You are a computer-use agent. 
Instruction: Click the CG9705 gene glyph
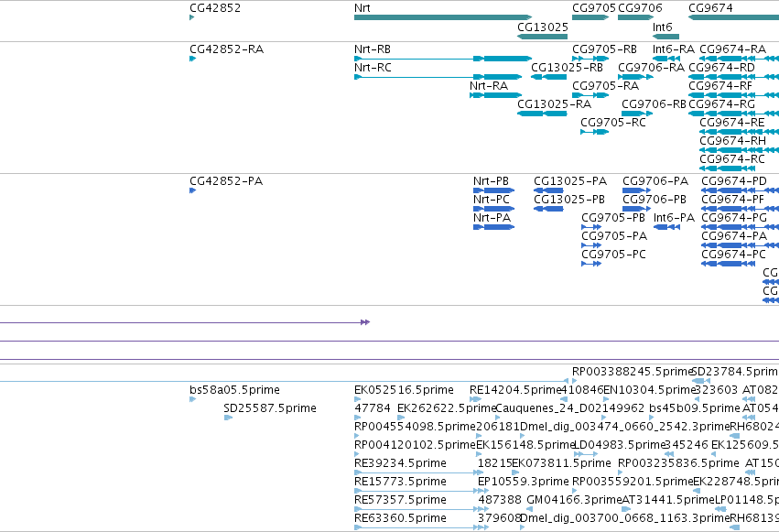coord(590,18)
